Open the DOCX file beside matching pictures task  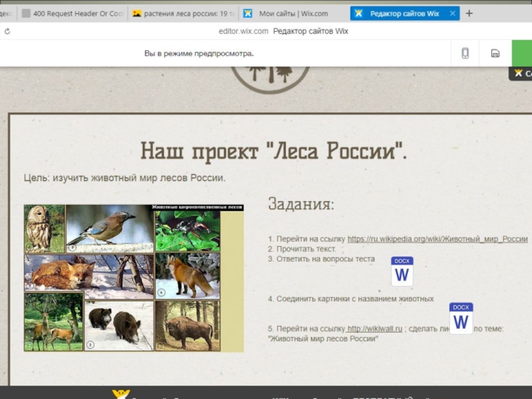coord(461,319)
